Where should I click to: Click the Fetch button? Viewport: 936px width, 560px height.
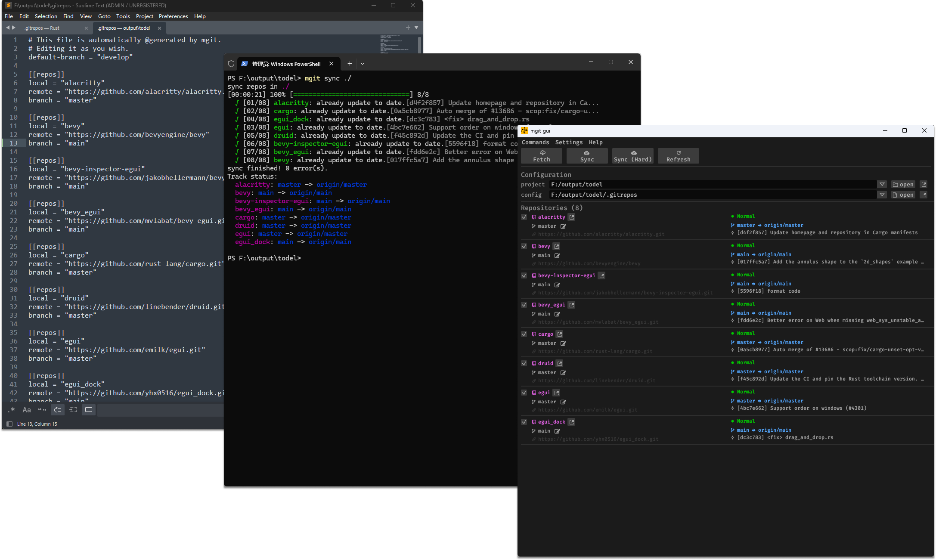point(542,156)
